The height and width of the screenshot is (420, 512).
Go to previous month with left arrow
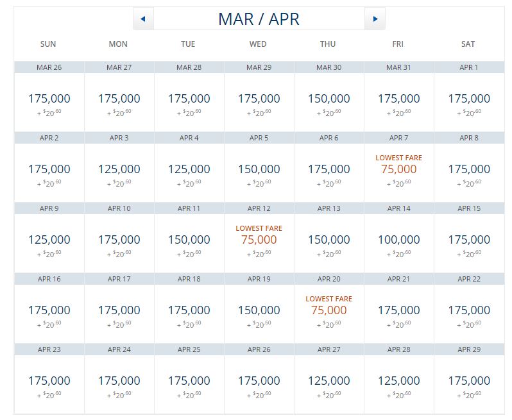143,19
